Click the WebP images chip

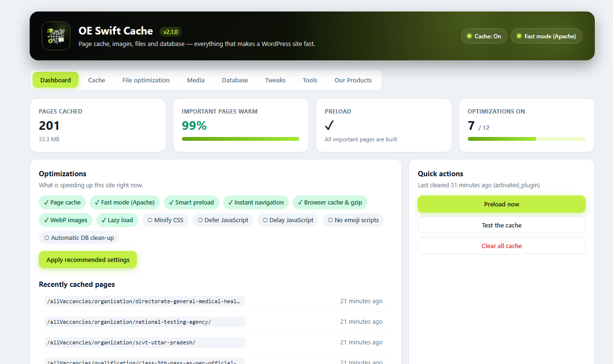click(x=66, y=220)
